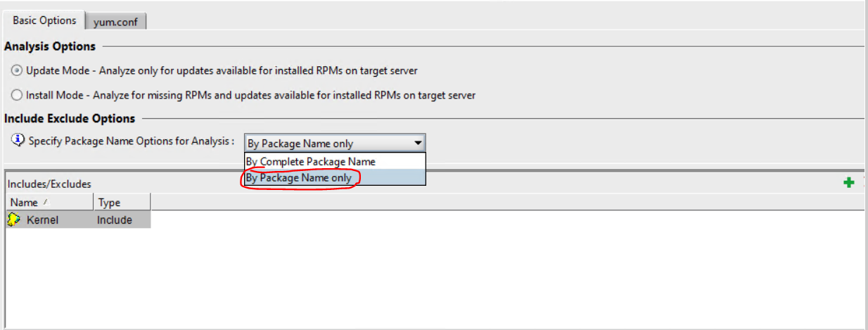Open the Basic Options tab
Image resolution: width=868 pixels, height=330 pixels.
44,20
